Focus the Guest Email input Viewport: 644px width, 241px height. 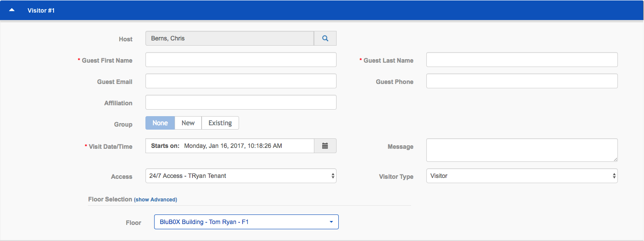click(x=241, y=81)
